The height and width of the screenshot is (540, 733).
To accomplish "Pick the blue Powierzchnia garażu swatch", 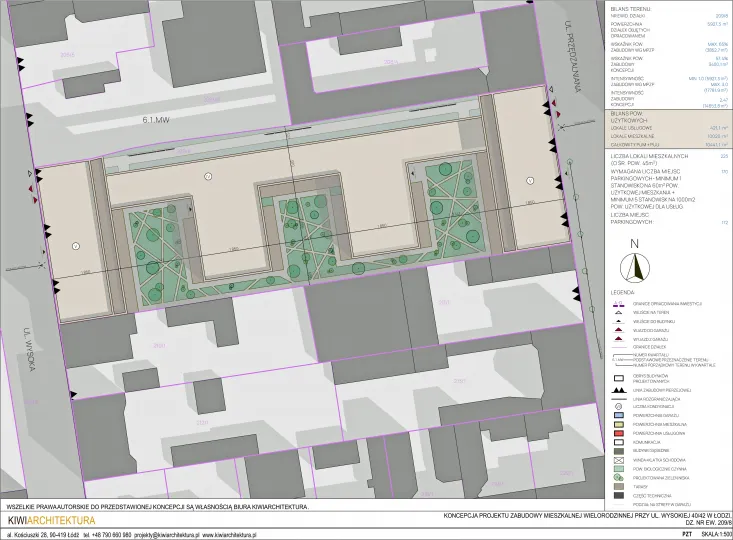I will click(x=618, y=415).
